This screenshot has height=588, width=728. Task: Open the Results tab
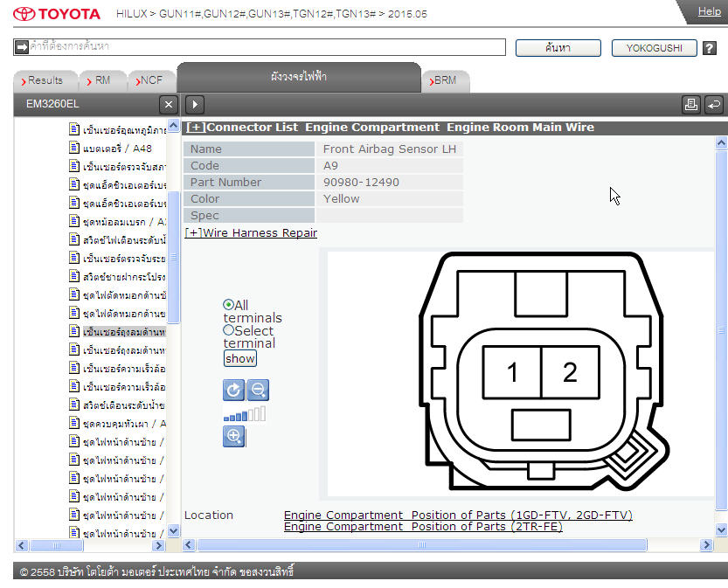(45, 80)
